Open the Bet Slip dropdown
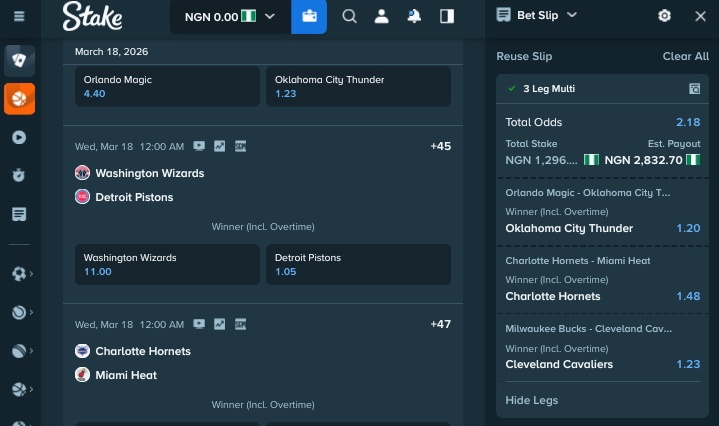The image size is (719, 426). click(x=537, y=15)
